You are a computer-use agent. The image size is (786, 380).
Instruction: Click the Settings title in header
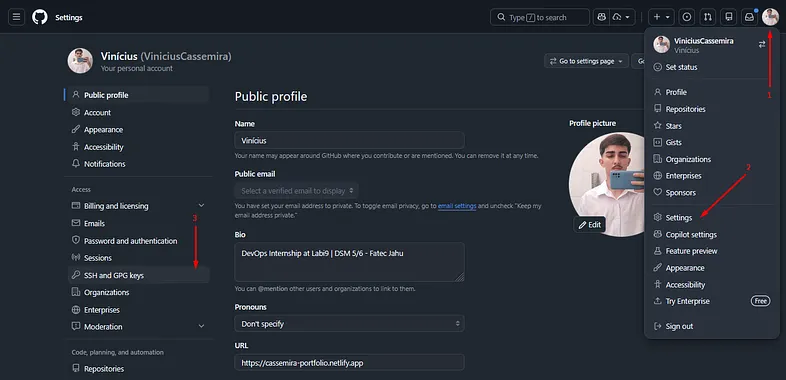[x=69, y=18]
